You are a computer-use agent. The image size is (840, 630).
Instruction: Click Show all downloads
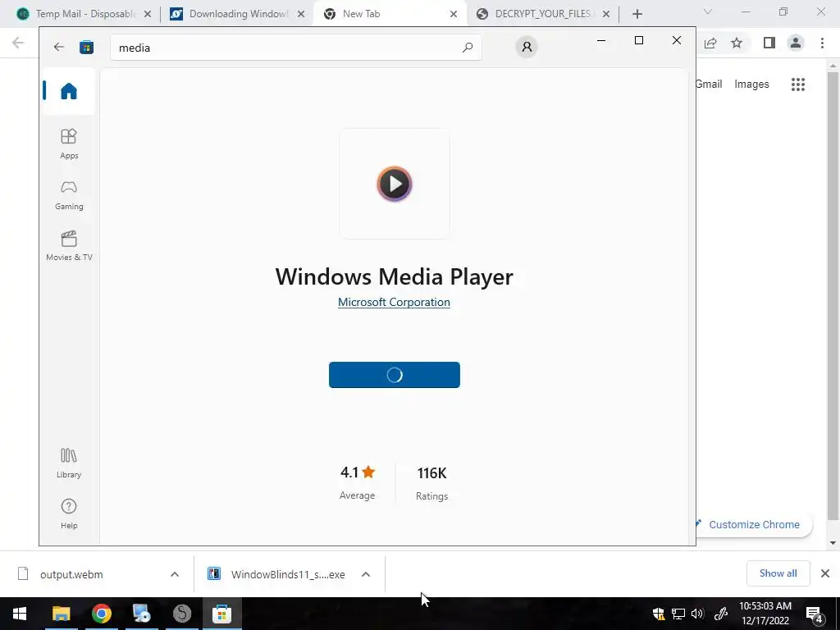(x=778, y=573)
